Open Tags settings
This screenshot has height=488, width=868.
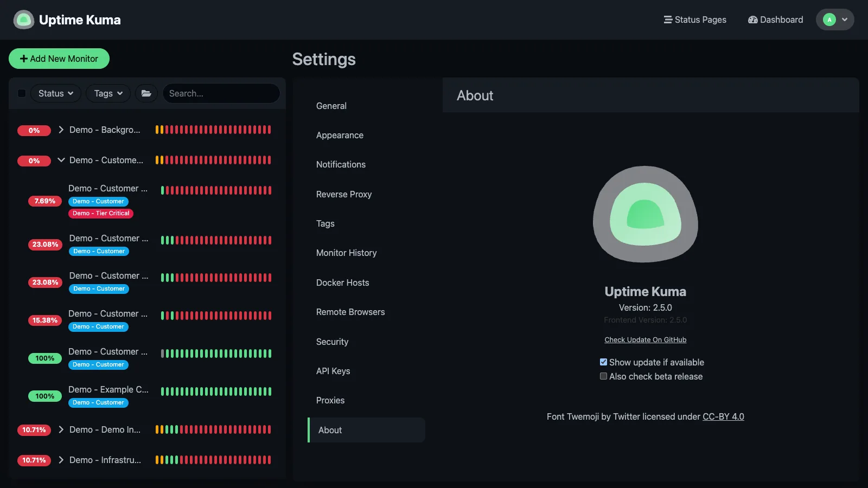tap(366, 223)
